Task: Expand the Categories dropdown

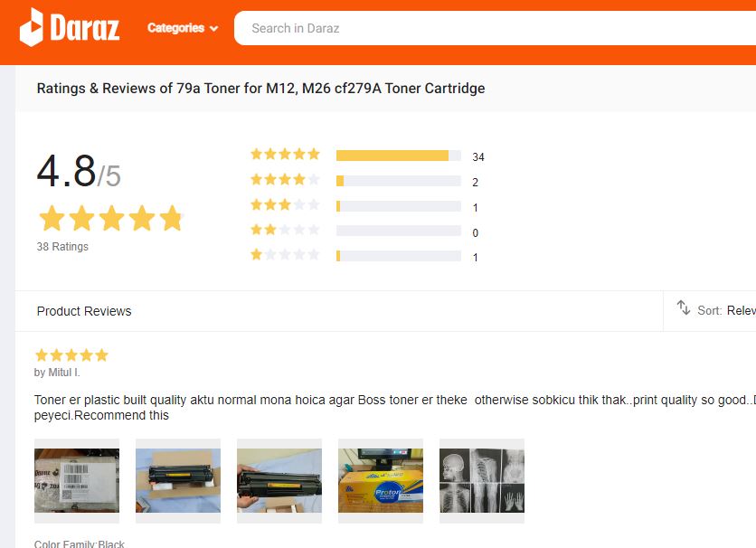Action: [x=183, y=28]
